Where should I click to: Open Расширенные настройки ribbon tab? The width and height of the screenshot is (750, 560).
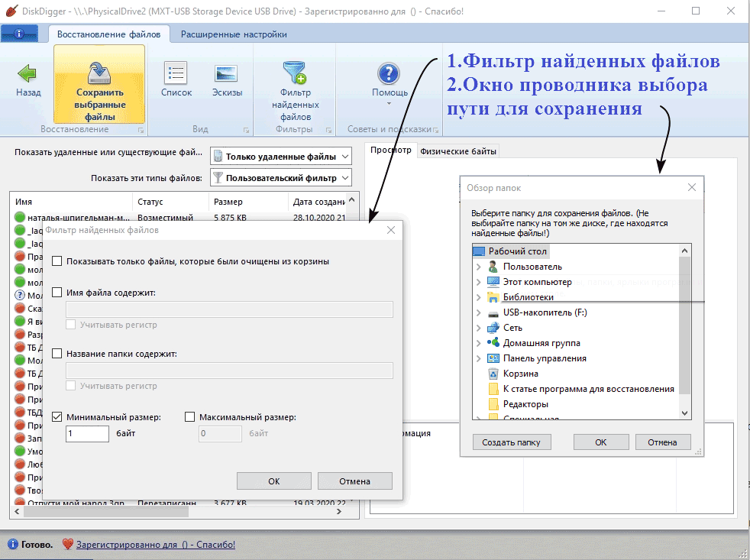[x=234, y=34]
